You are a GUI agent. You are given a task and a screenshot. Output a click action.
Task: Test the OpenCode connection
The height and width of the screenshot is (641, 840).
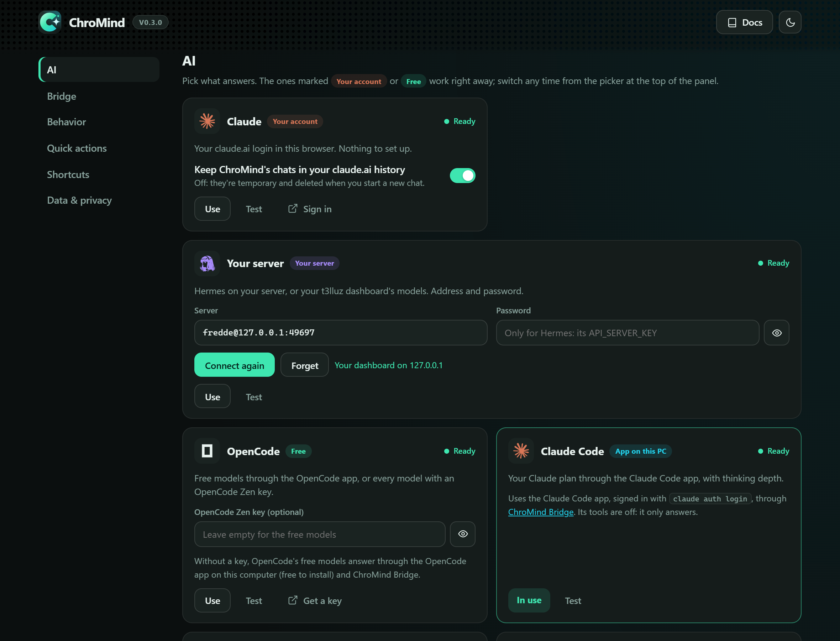pos(253,600)
